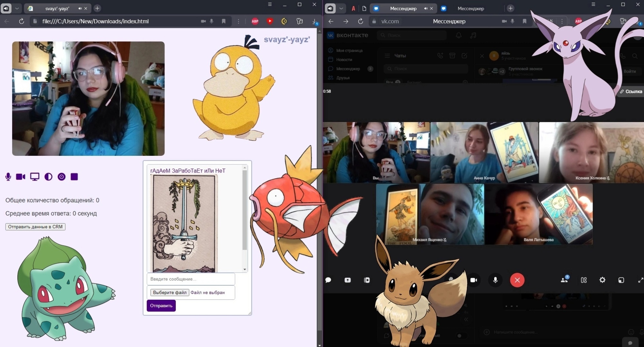Image resolution: width=644 pixels, height=347 pixels.
Task: Click new call icon in Чаты header
Action: click(440, 56)
